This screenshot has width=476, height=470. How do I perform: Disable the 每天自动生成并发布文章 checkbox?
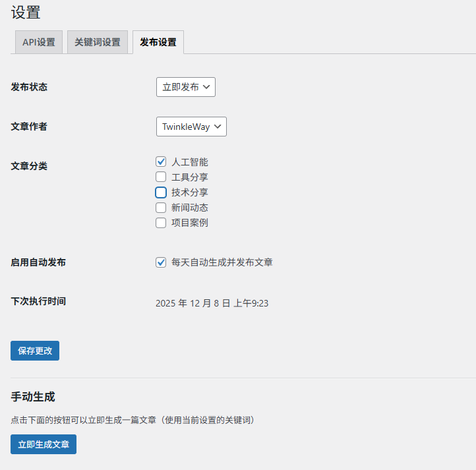(x=161, y=262)
